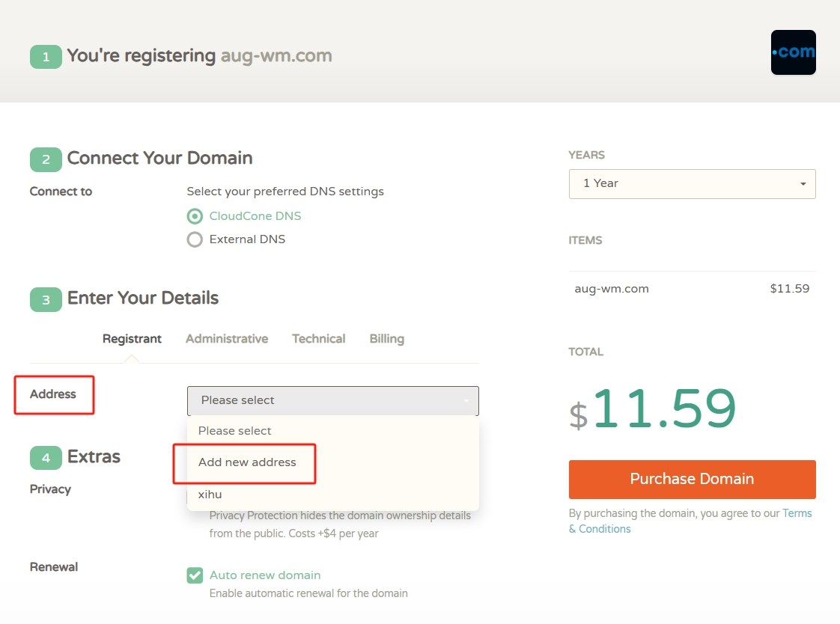
Task: Switch to the Registrant tab
Action: (x=132, y=339)
